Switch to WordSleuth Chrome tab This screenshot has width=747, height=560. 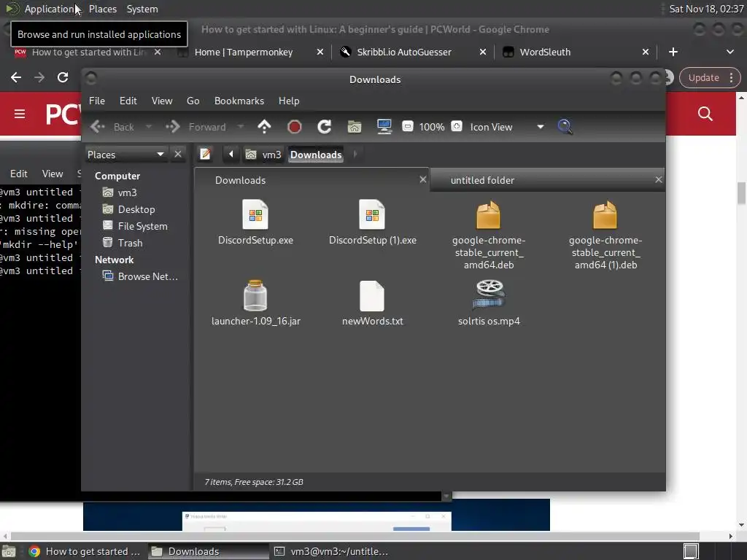pyautogui.click(x=545, y=52)
